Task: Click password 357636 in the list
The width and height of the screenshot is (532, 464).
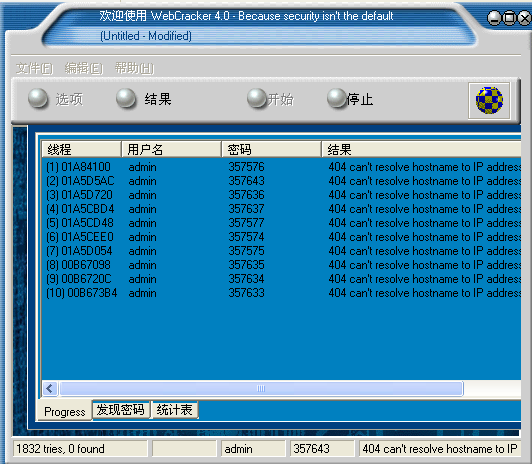Action: pyautogui.click(x=246, y=195)
